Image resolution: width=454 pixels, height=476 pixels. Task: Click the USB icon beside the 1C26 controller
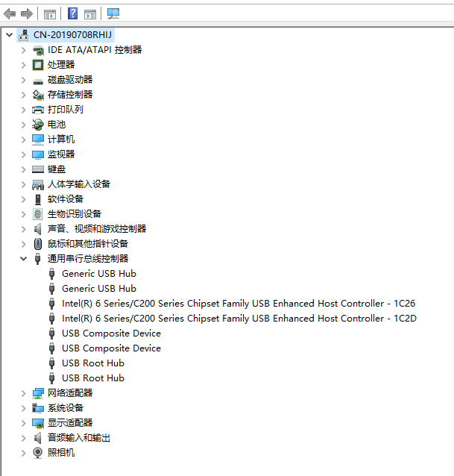point(52,304)
